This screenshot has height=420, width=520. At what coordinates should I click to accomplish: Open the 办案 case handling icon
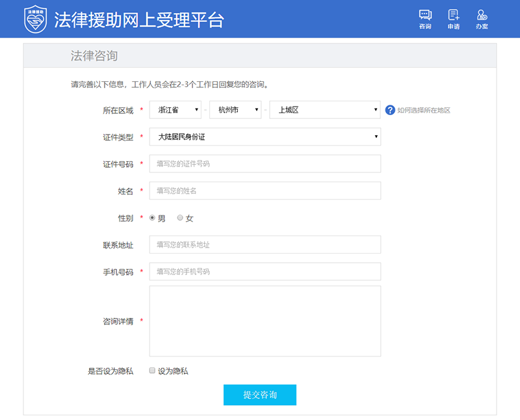click(x=482, y=19)
